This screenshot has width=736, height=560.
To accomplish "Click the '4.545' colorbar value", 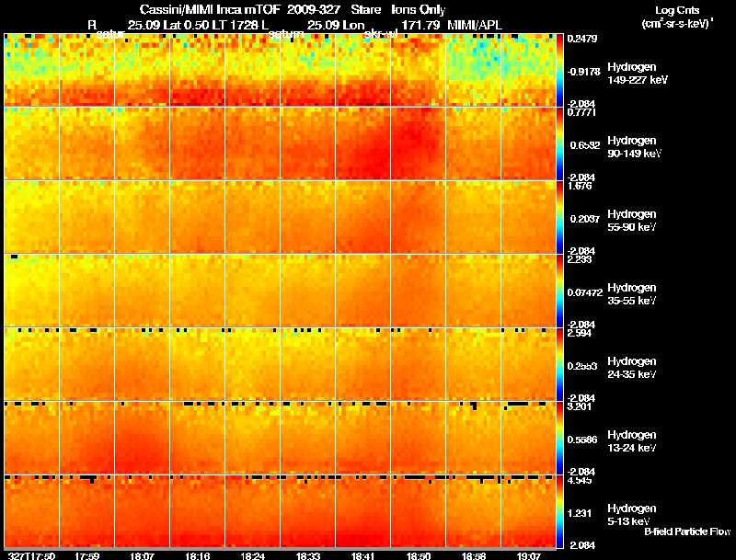I will pyautogui.click(x=580, y=480).
